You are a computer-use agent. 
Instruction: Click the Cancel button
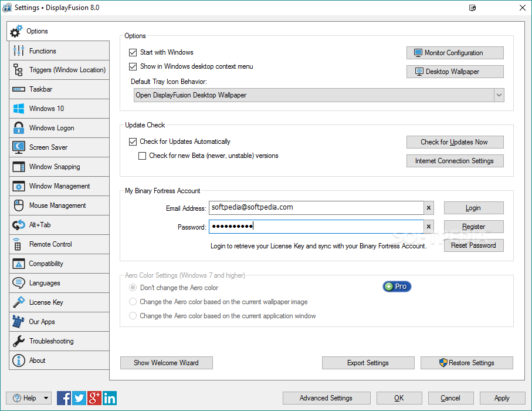451,398
